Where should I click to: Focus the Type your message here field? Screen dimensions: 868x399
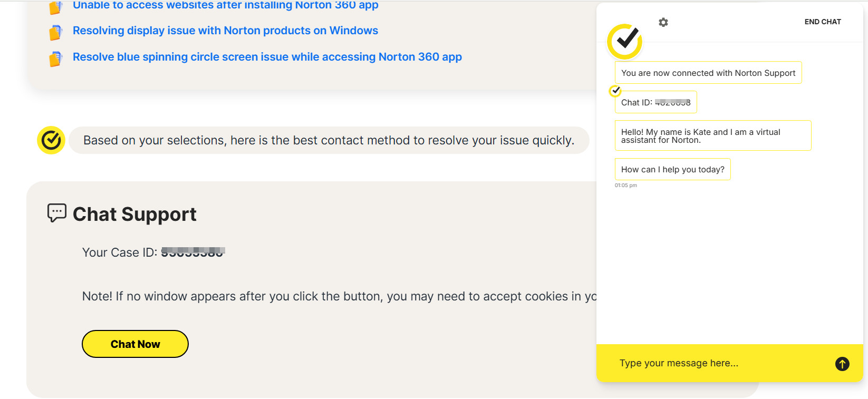tap(717, 363)
